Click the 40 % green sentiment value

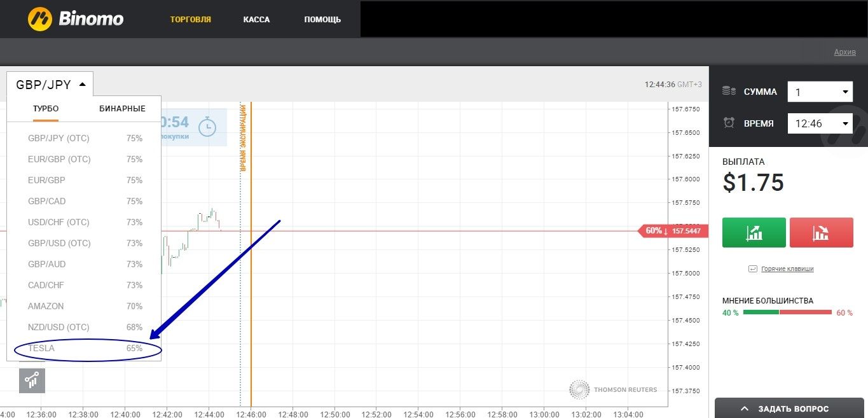pos(731,313)
